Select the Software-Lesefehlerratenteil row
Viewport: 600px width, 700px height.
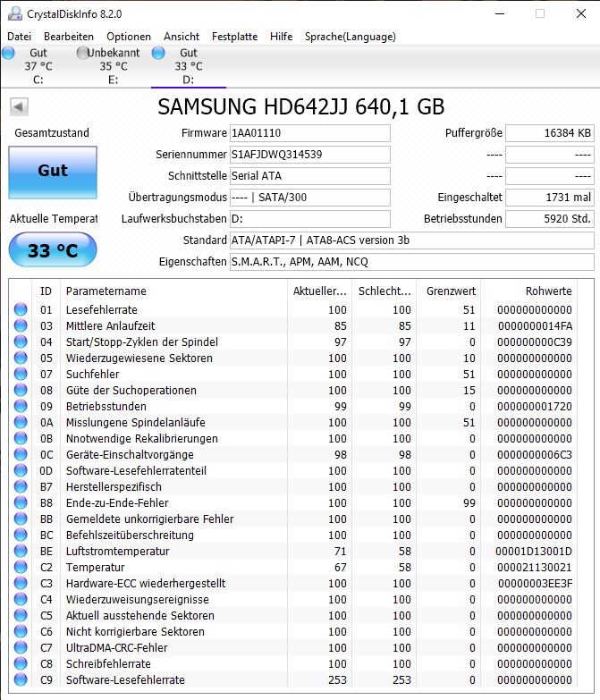[x=294, y=470]
